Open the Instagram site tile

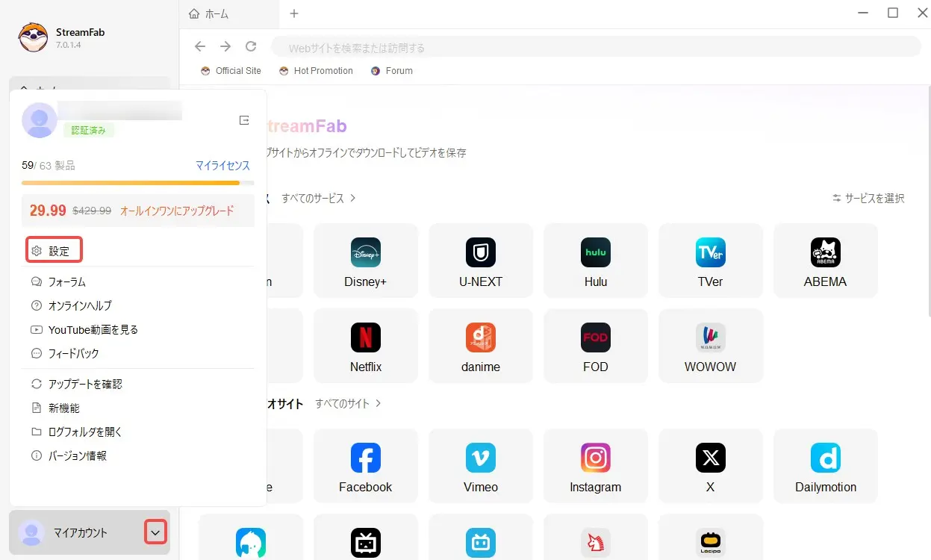(596, 465)
